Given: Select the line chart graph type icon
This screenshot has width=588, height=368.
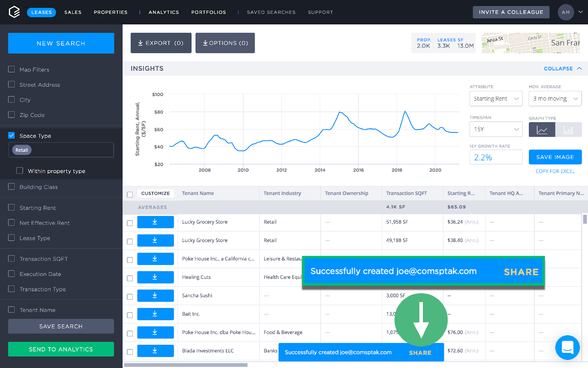Looking at the screenshot, I should coord(541,130).
